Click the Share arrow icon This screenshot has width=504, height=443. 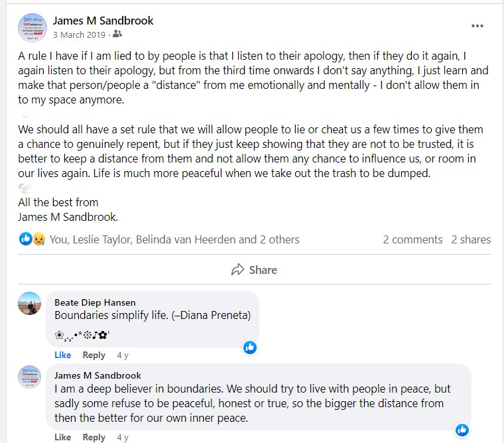pyautogui.click(x=237, y=270)
